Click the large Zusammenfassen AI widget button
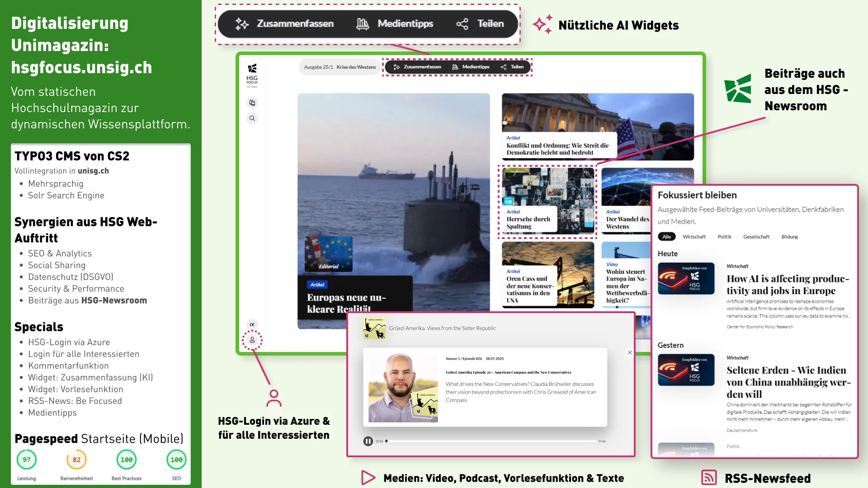The image size is (868, 488). point(284,24)
